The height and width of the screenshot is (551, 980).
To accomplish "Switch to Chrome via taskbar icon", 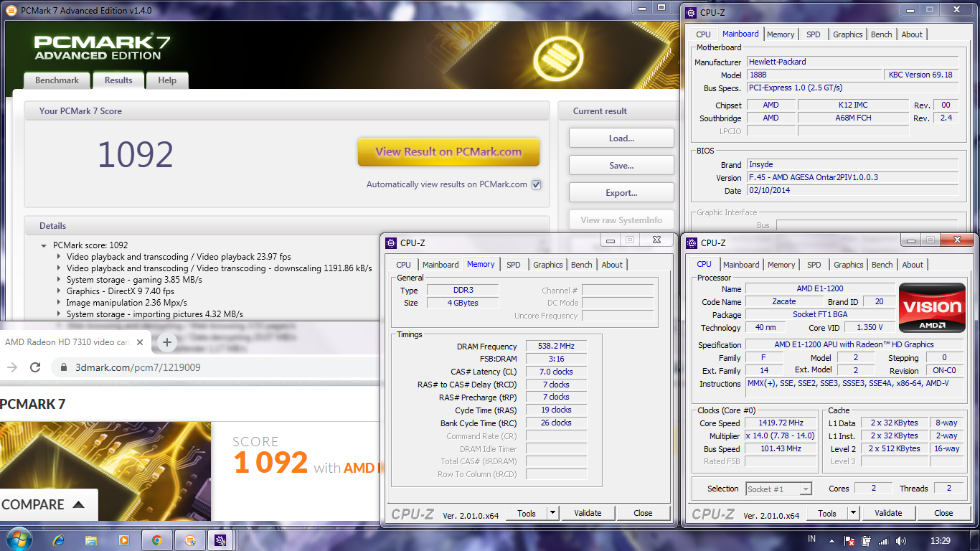I will (156, 540).
